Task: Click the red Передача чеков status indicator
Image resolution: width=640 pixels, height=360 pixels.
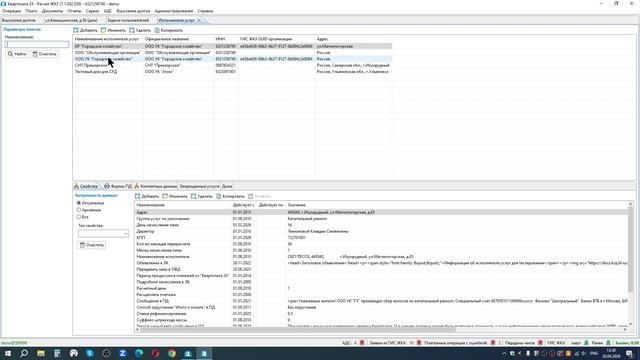Action: coord(540,343)
